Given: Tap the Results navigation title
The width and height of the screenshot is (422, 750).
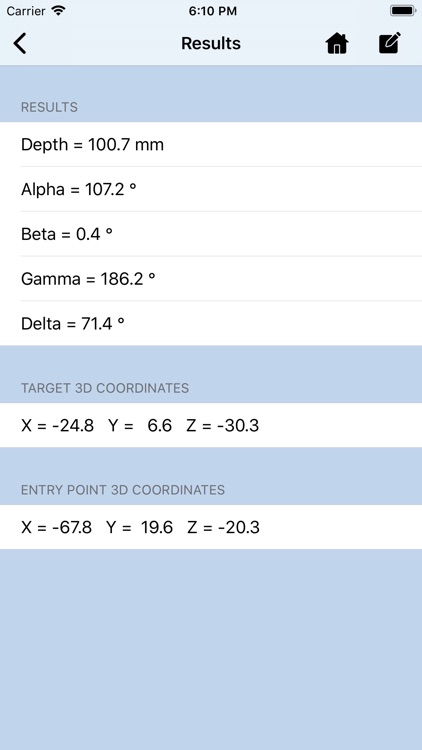Looking at the screenshot, I should (x=211, y=44).
